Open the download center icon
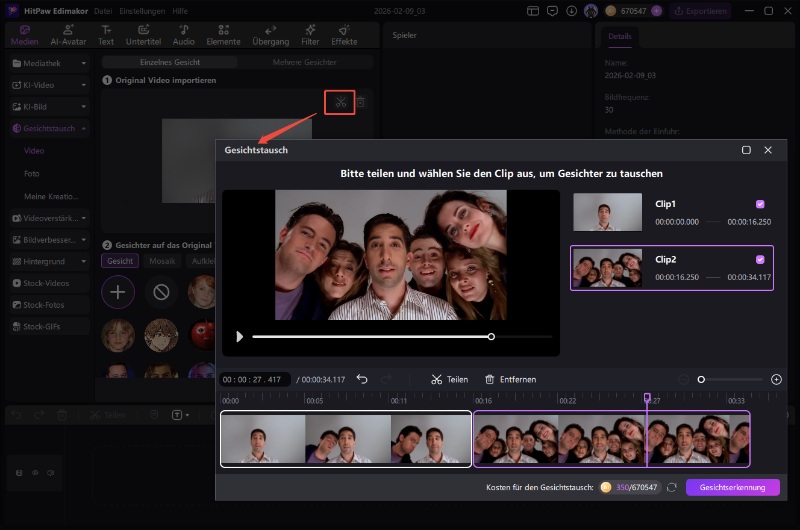Screen dimensions: 800x530 coord(571,11)
